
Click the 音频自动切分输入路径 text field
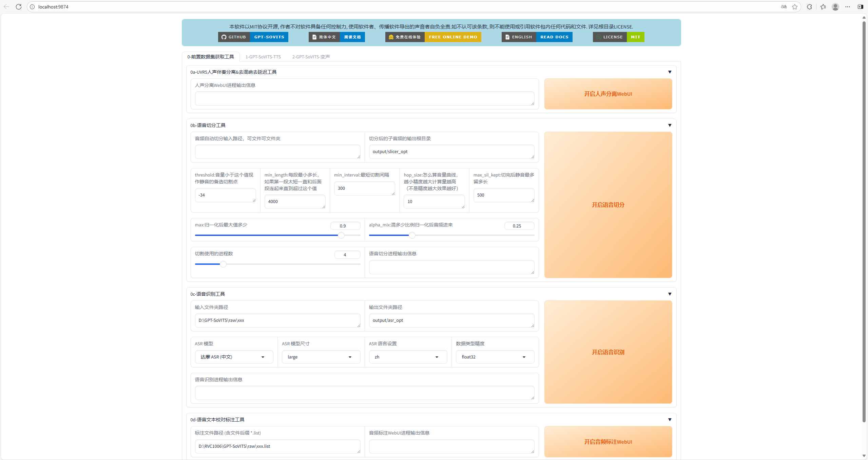pos(277,152)
